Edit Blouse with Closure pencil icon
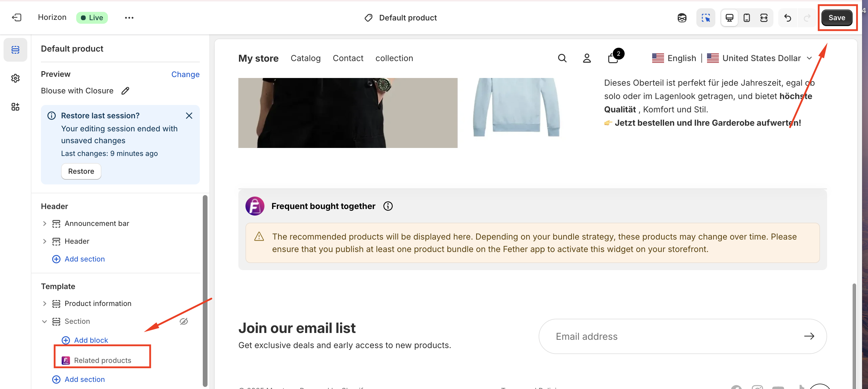868x389 pixels. click(x=125, y=91)
